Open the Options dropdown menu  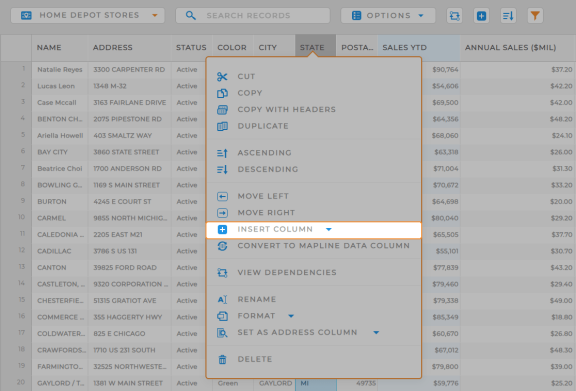(x=421, y=15)
